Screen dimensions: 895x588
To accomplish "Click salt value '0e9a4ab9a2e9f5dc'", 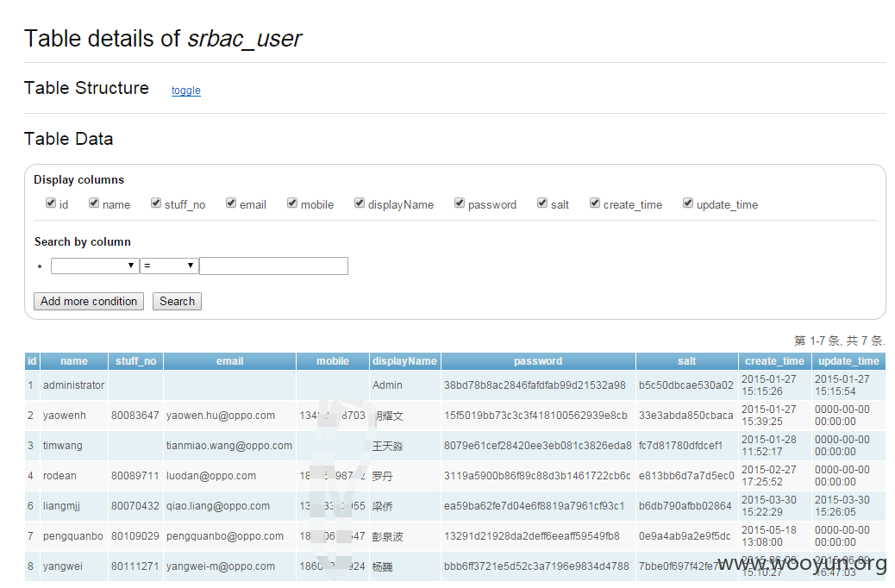I will pyautogui.click(x=685, y=536).
